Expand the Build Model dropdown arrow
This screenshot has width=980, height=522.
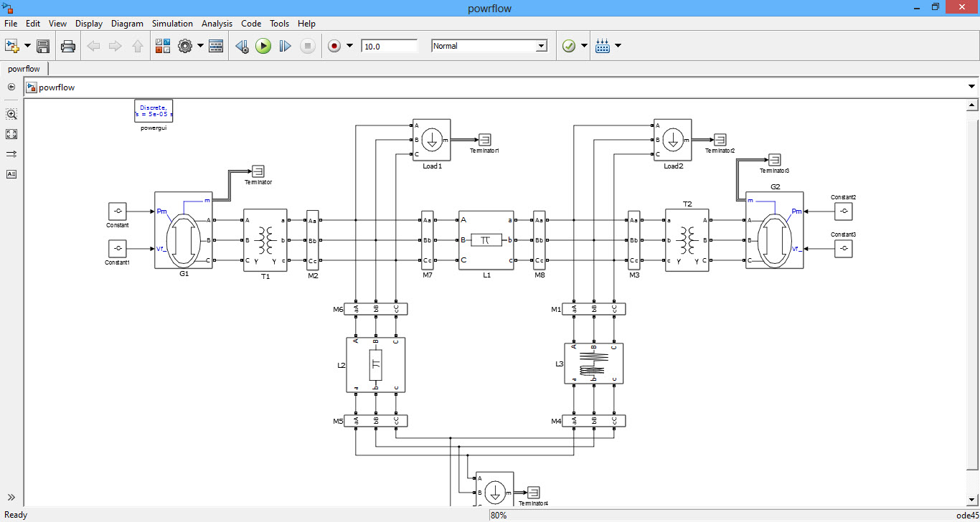(x=618, y=46)
